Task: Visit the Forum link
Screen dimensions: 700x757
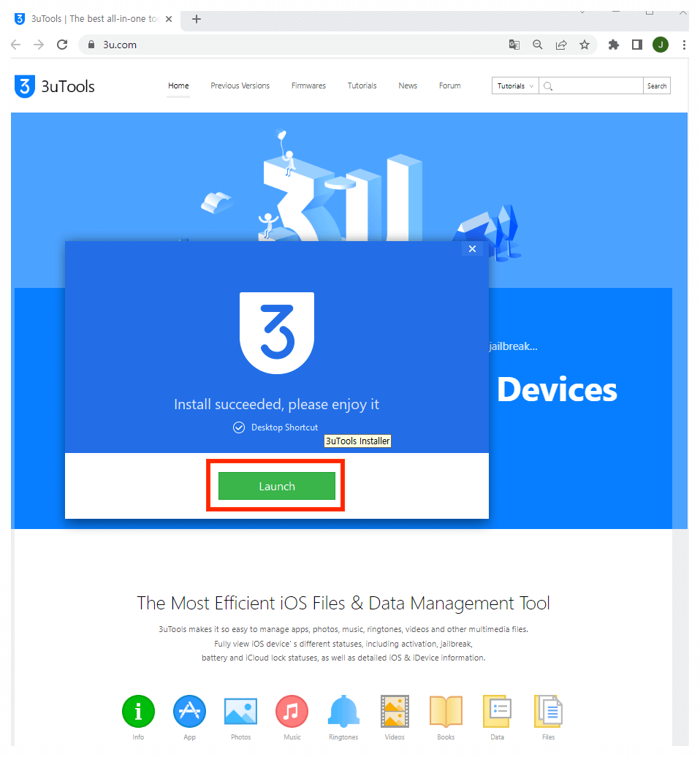Action: tap(449, 85)
